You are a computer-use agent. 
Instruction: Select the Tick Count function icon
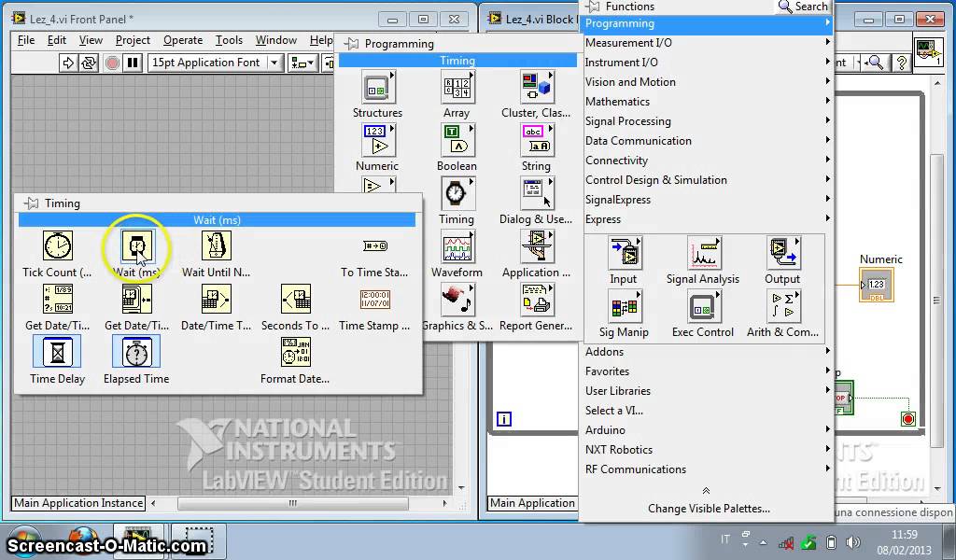(57, 246)
